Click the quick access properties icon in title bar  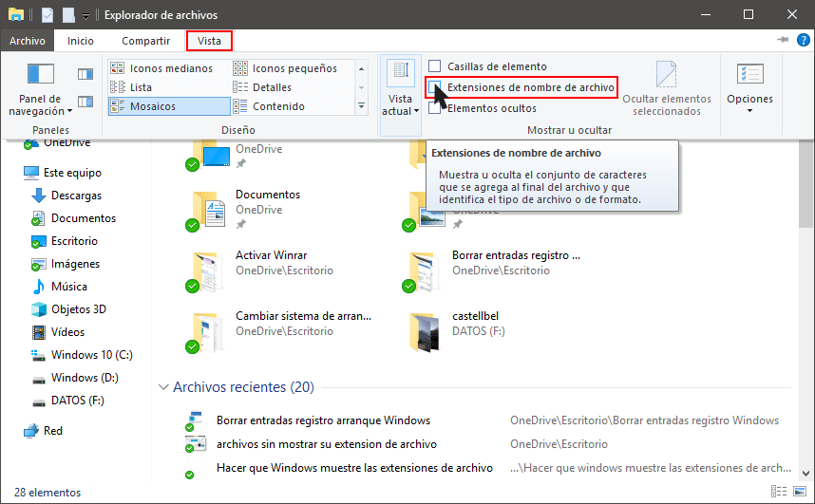click(47, 14)
